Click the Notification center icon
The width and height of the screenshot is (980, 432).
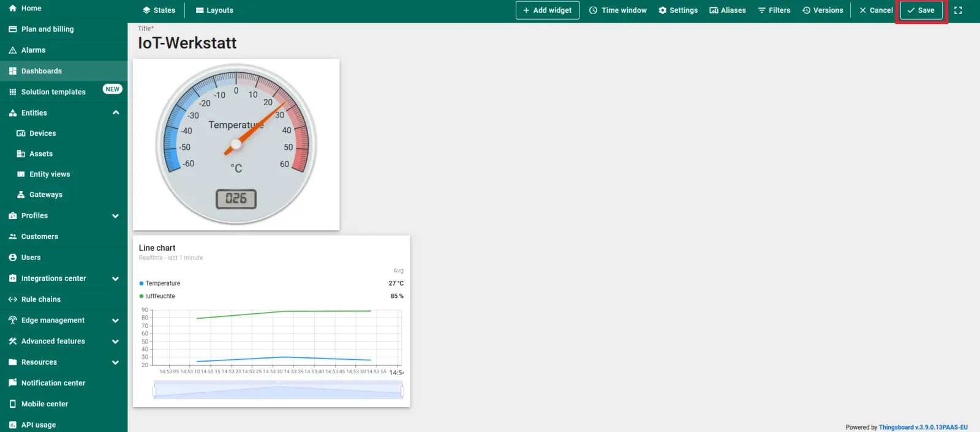pos(13,383)
